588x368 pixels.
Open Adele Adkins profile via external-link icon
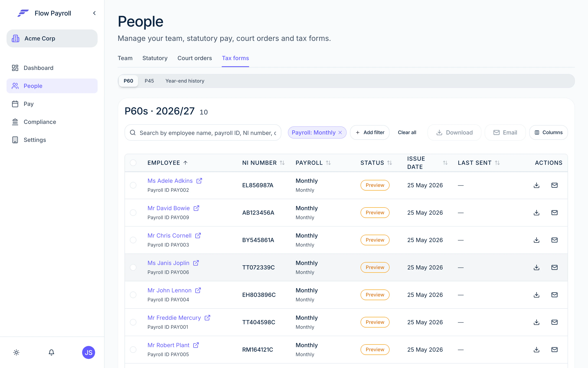[x=199, y=181]
